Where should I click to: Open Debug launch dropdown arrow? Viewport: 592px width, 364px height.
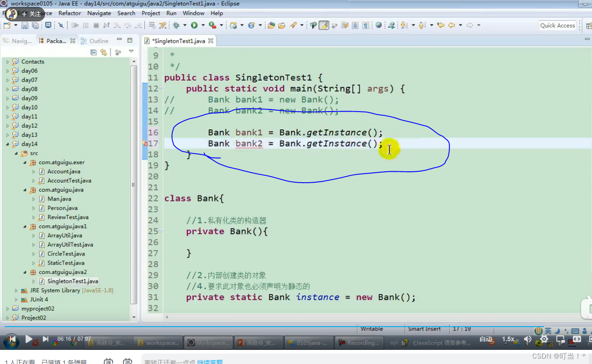point(185,26)
